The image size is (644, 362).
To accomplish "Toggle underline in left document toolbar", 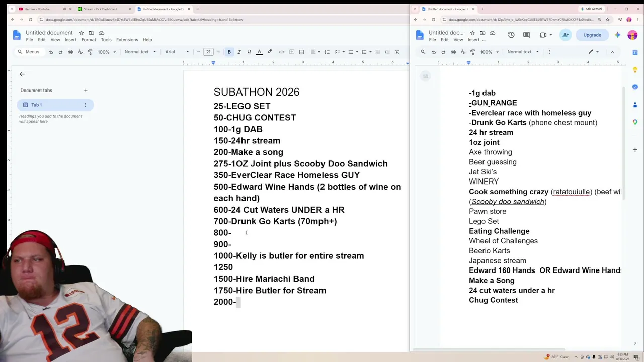I will coord(249,52).
